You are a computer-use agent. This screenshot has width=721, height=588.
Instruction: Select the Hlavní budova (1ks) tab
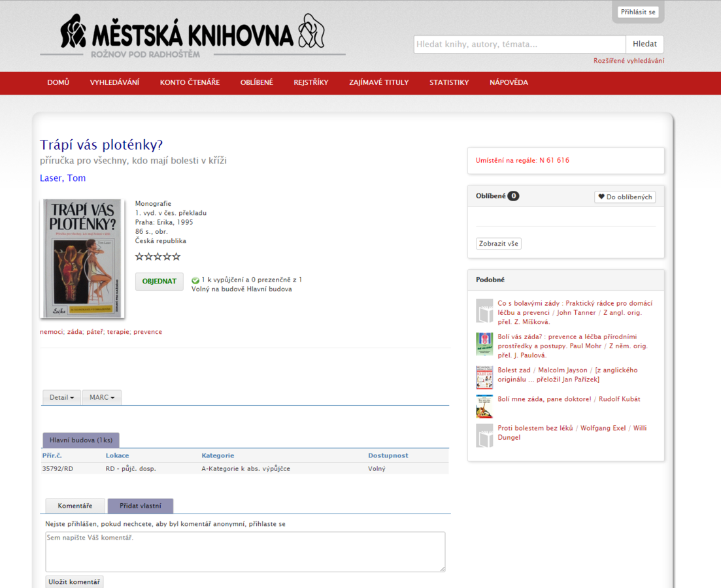[81, 440]
